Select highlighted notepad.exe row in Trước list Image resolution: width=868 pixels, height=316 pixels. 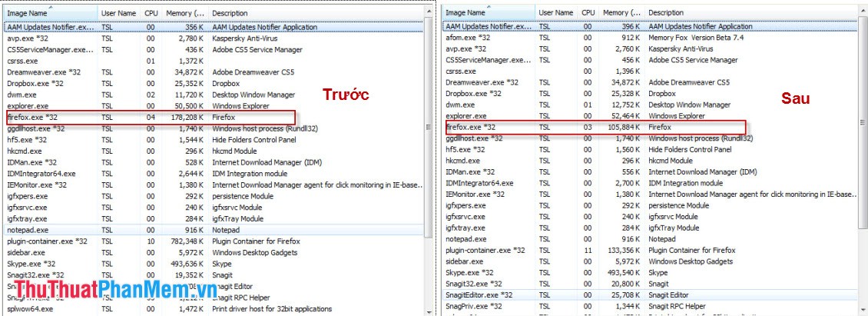pyautogui.click(x=214, y=230)
